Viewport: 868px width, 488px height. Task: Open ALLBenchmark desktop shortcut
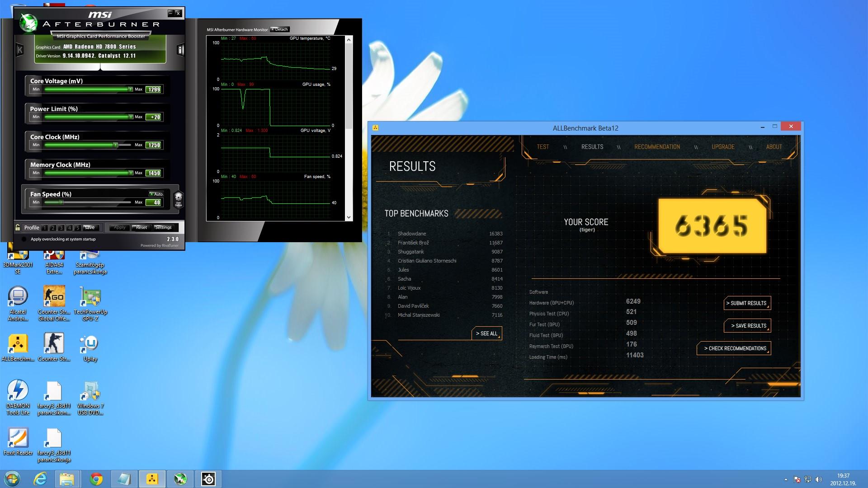pos(18,348)
